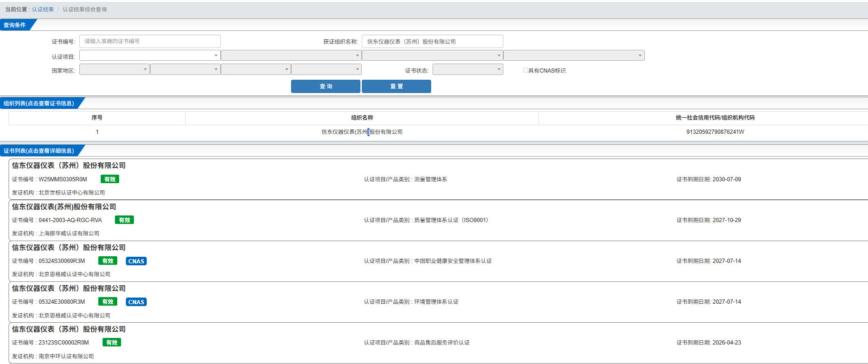Click expiry date 2027-07-14 for 05324S30069R3M
The width and height of the screenshot is (868, 364).
[726, 261]
